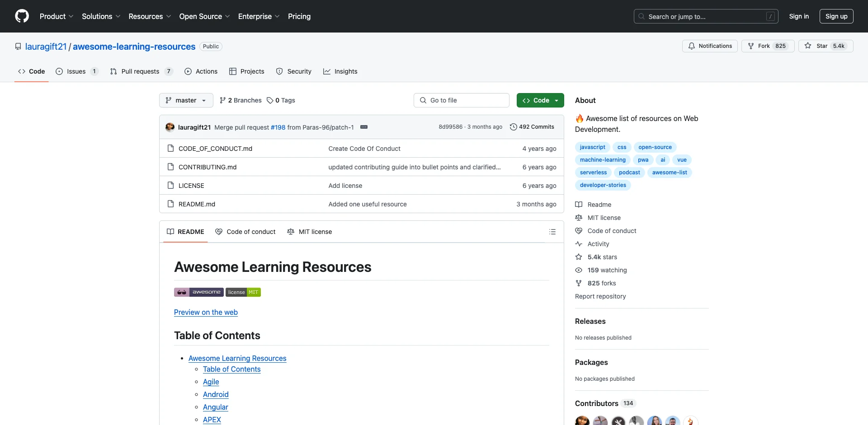
Task: Open the fork icon beside 825 forks
Action: [x=579, y=283]
